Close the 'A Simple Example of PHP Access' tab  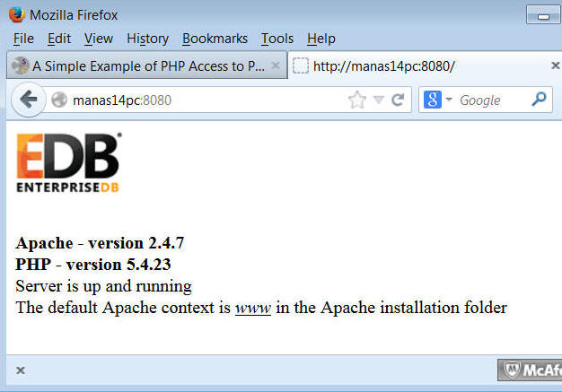(x=276, y=65)
